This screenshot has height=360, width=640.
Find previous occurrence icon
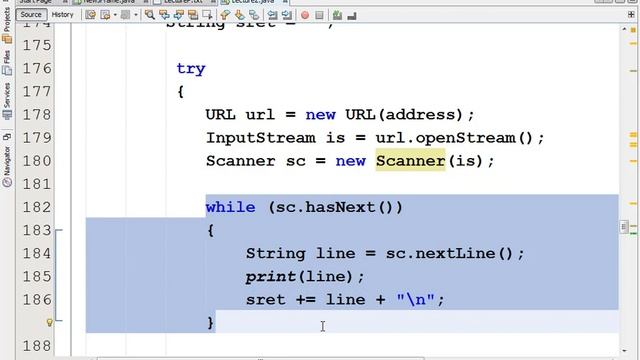point(164,16)
